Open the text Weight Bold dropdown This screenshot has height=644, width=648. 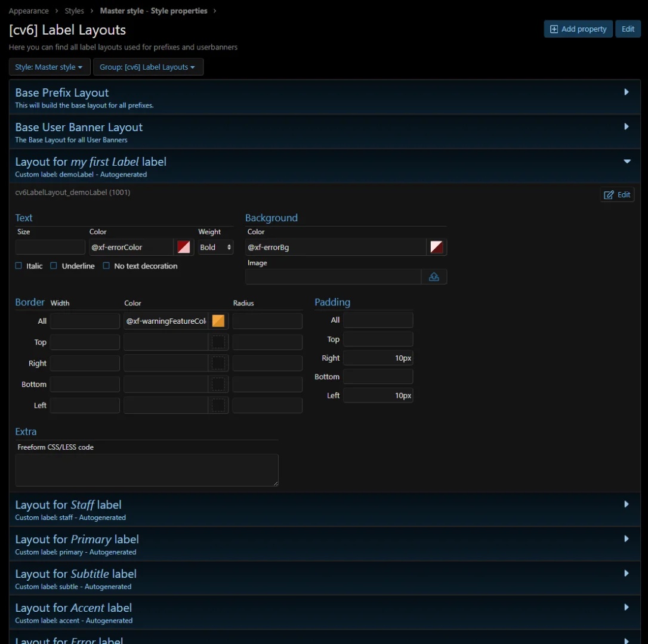point(215,247)
